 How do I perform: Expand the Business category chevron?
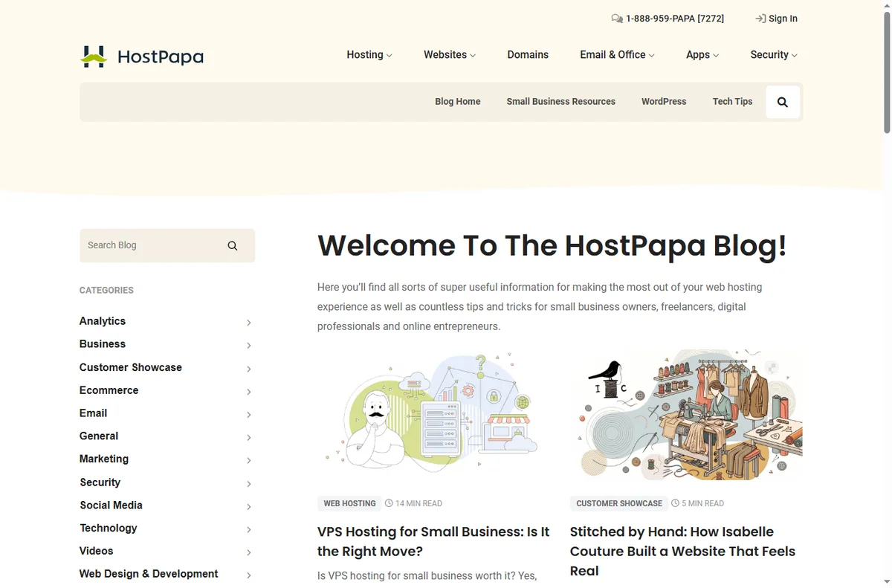pos(249,346)
